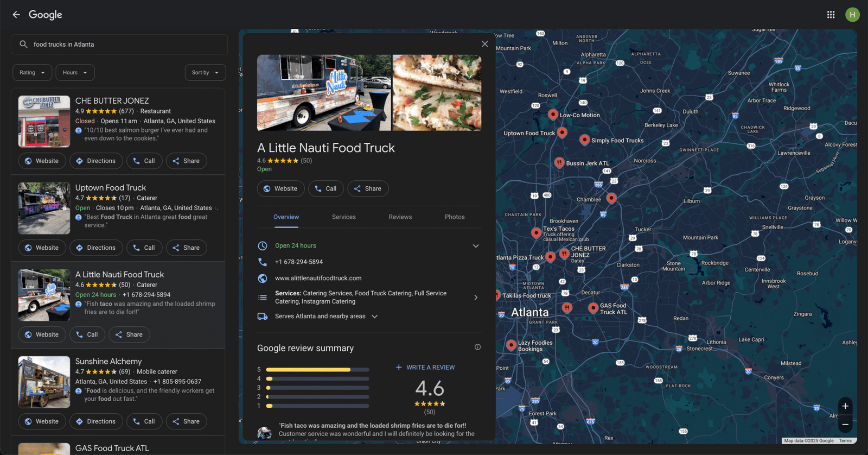Image resolution: width=868 pixels, height=455 pixels.
Task: Zoom in on the map
Action: (x=845, y=406)
